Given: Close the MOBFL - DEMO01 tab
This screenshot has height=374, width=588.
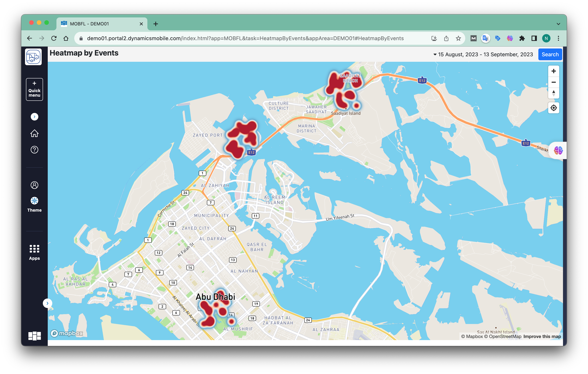Looking at the screenshot, I should pos(141,24).
